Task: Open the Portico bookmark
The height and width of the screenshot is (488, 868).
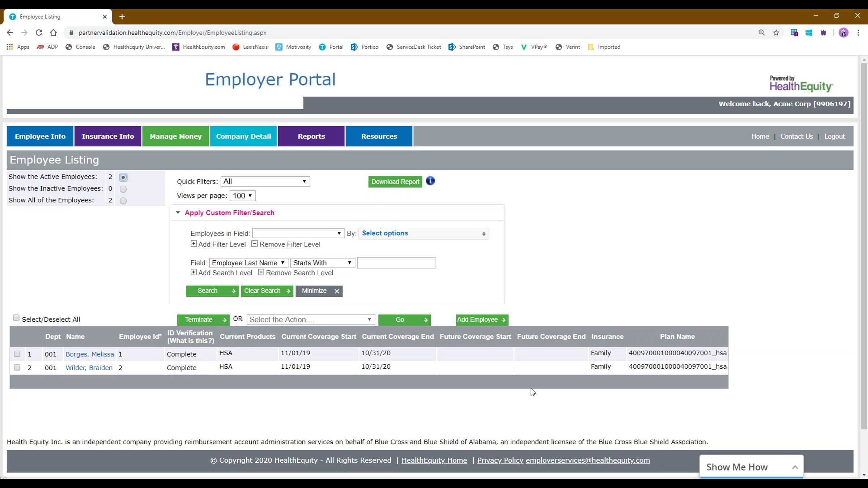Action: pos(365,47)
